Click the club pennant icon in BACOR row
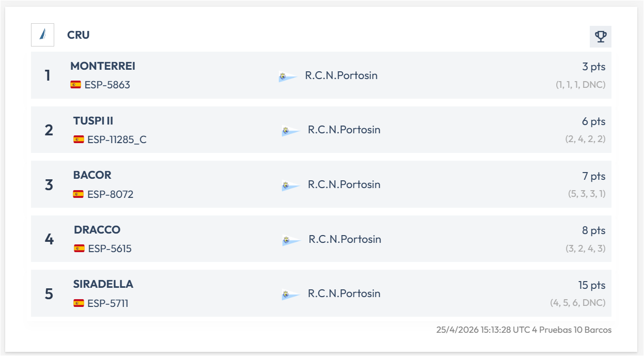Viewport: 644px width, 356px height. coord(291,185)
